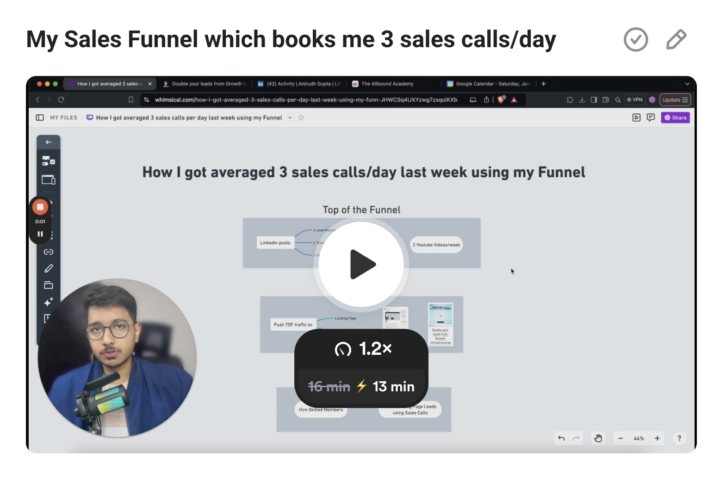Zoom in with the plus button
This screenshot has height=482, width=720.
point(657,438)
